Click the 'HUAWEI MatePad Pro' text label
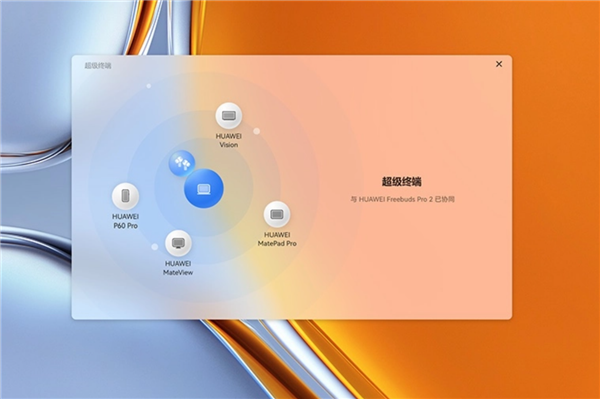The width and height of the screenshot is (600, 399). (x=277, y=239)
